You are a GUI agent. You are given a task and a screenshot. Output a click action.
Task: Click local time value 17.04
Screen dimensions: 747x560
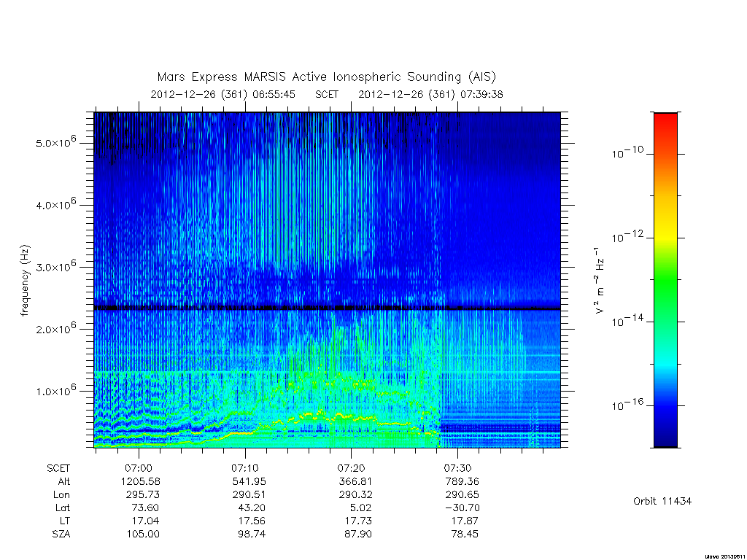click(x=145, y=521)
